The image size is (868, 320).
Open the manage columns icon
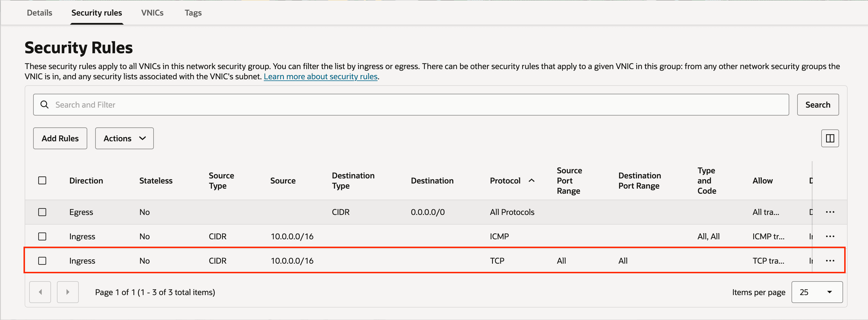click(830, 138)
